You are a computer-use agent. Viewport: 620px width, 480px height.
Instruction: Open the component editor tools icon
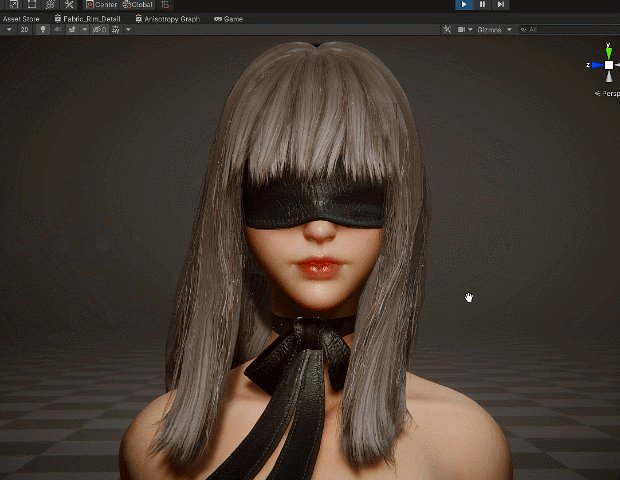(447, 30)
